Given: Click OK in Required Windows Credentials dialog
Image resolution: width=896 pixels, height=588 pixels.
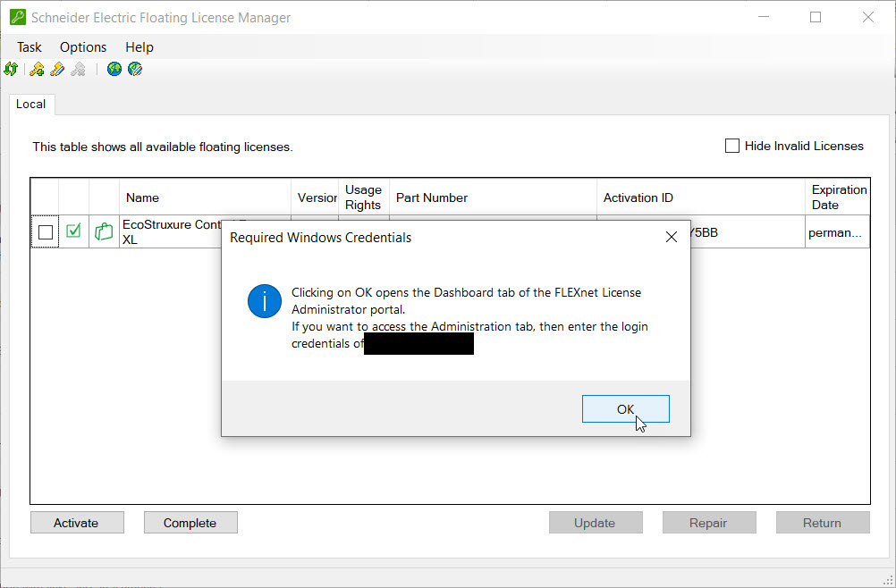Looking at the screenshot, I should [x=626, y=408].
